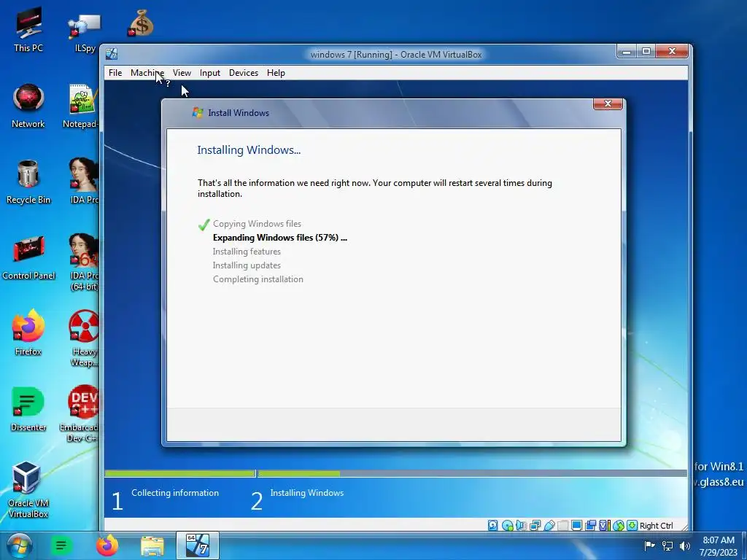Open Dissenter from the taskbar

(61, 545)
